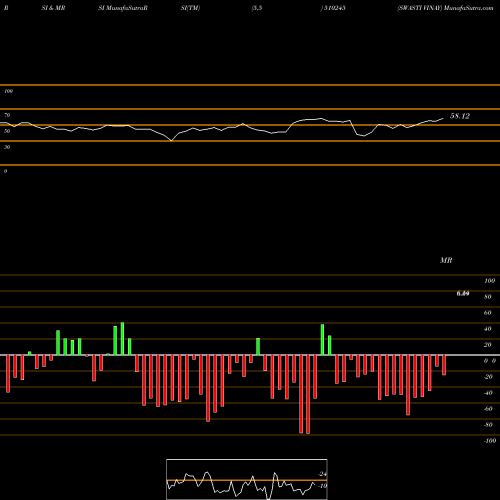Click the '70' label on RSI axis

7,115
